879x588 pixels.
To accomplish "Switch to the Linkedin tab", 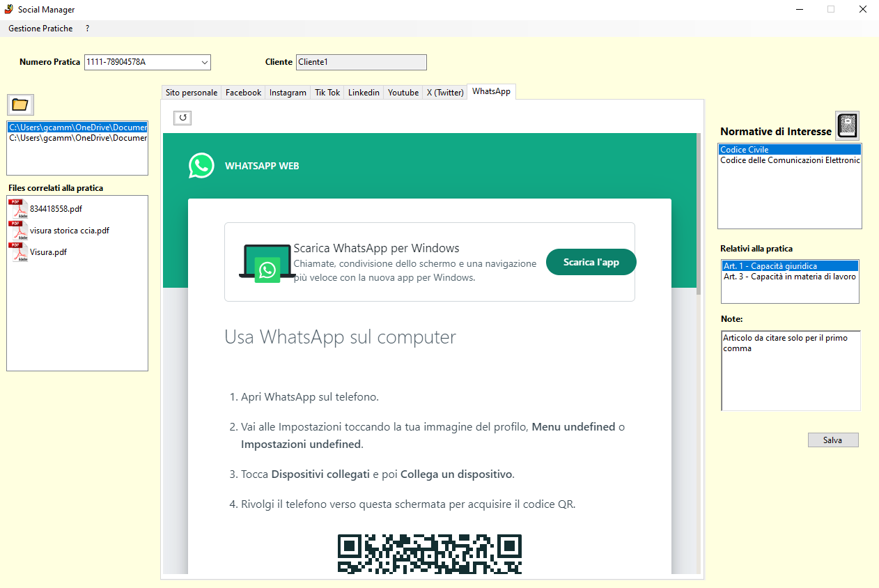I will [364, 93].
